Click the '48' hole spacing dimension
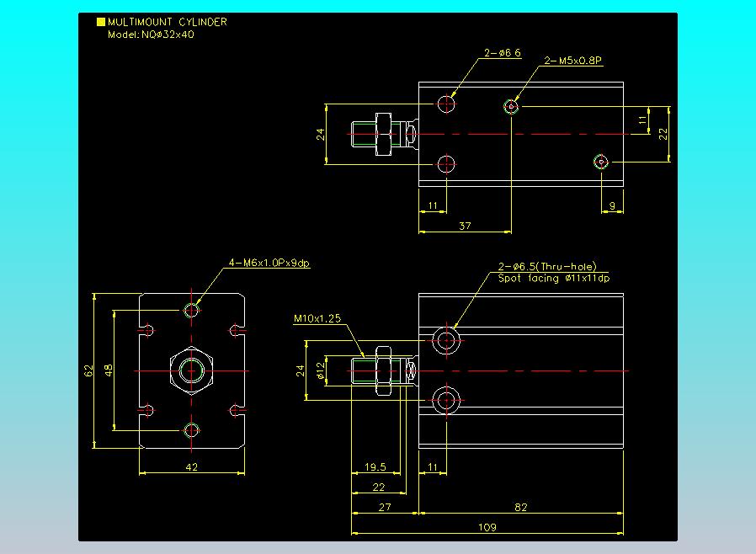The height and width of the screenshot is (554, 756). point(109,370)
